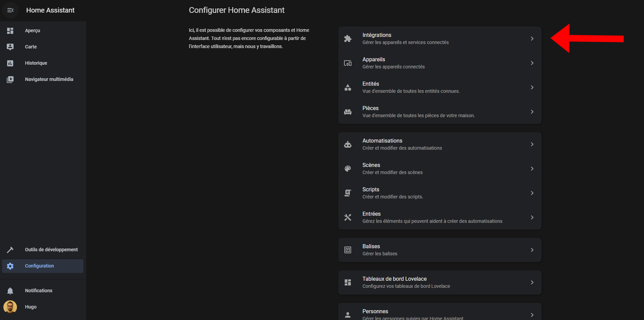Open Outils de développement in sidebar
Image resolution: width=644 pixels, height=320 pixels.
coord(43,250)
